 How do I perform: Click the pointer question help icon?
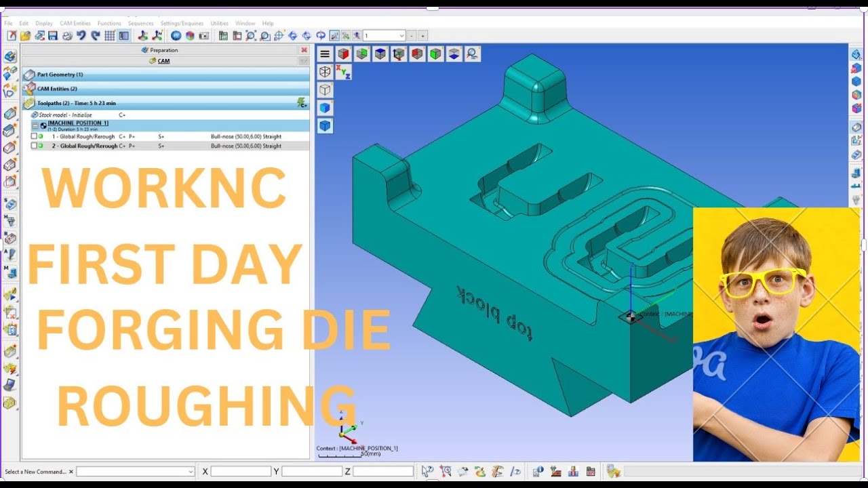(x=427, y=471)
